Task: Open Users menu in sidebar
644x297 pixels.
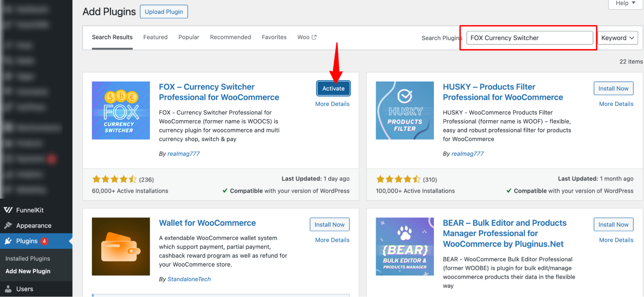Action: point(36,289)
